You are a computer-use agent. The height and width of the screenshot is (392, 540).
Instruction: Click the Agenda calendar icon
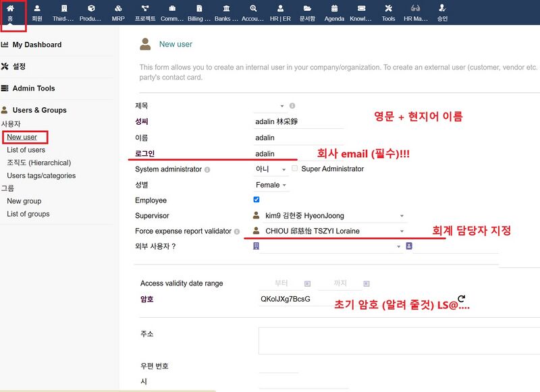pos(332,9)
